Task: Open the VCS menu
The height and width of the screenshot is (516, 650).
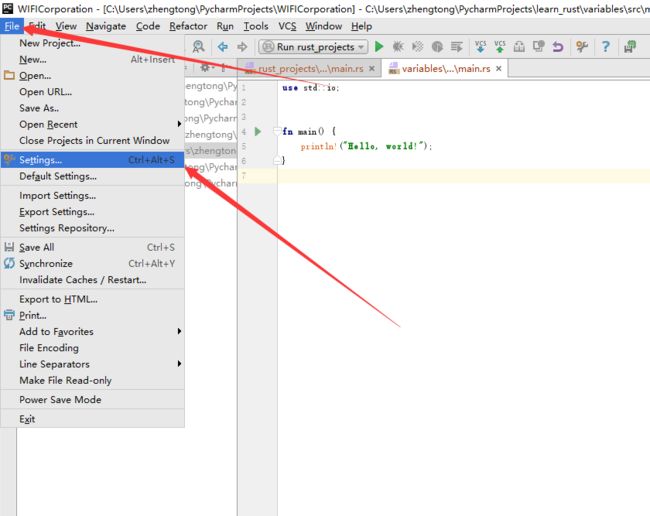Action: (x=287, y=26)
